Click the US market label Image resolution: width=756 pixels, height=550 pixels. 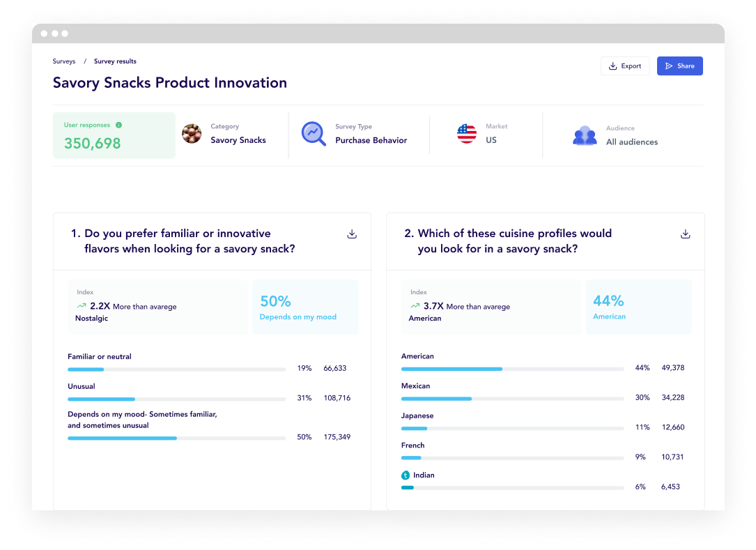(x=491, y=140)
